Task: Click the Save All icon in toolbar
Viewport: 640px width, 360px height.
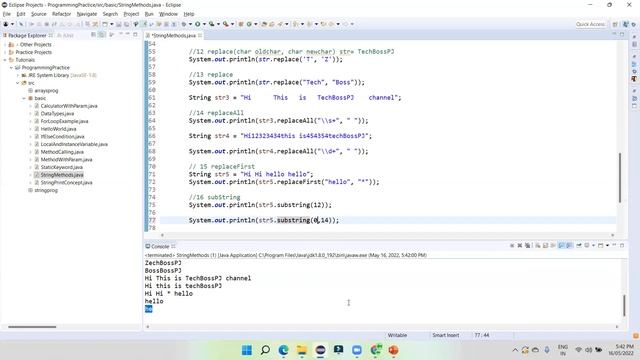Action: tap(126, 24)
